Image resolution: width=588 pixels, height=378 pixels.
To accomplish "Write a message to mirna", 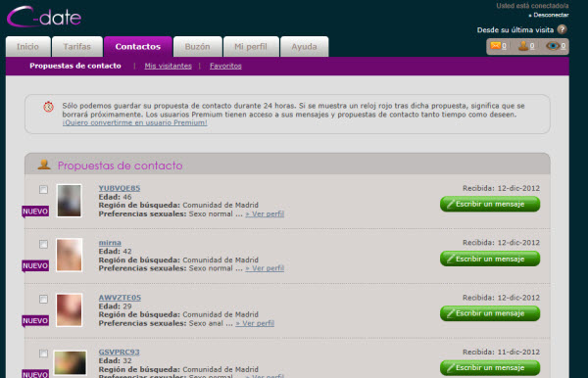I will [x=490, y=259].
